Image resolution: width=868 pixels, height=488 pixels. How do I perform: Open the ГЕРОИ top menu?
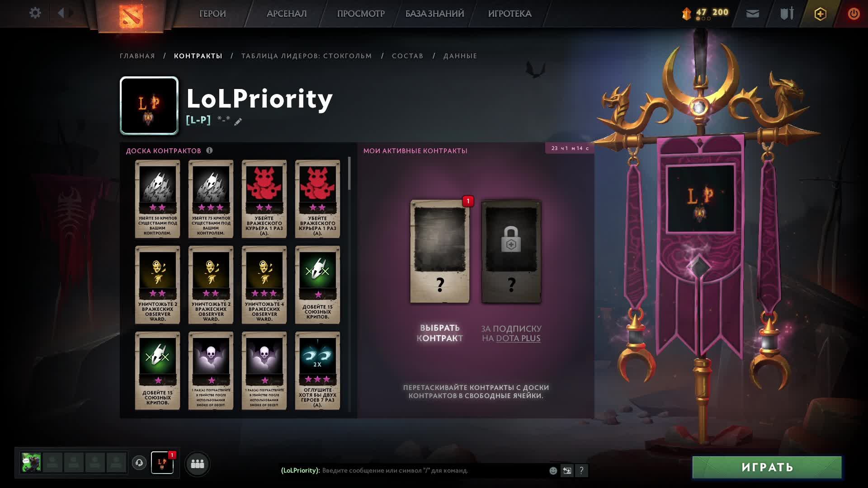coord(212,14)
